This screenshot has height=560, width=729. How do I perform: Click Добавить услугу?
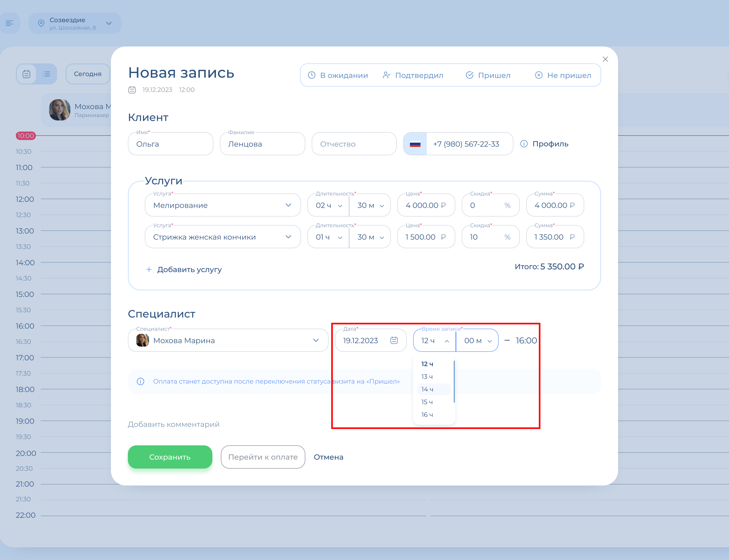click(189, 269)
